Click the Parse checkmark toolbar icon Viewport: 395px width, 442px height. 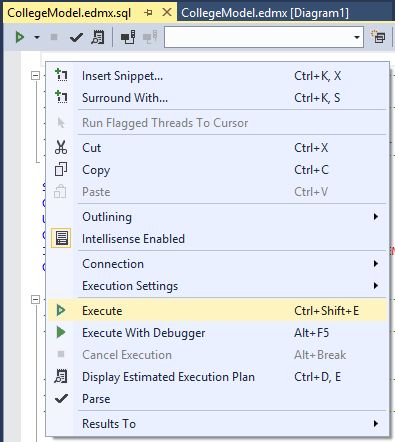pyautogui.click(x=76, y=37)
